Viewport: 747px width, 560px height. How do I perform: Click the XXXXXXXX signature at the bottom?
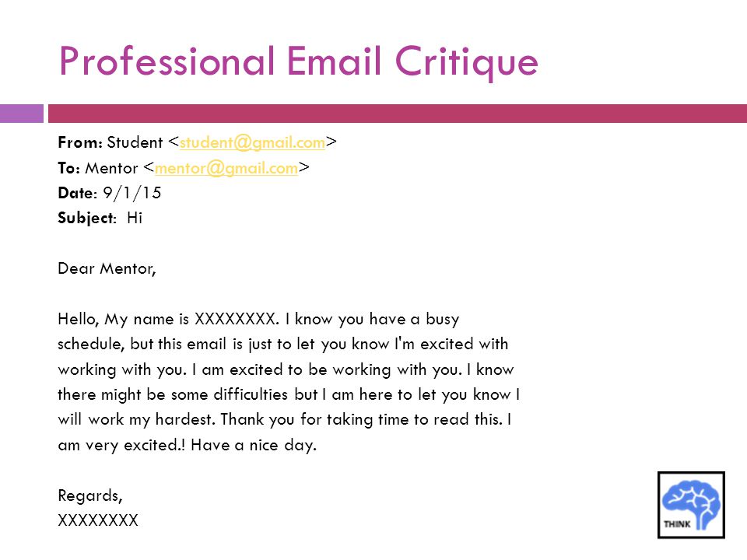98,520
